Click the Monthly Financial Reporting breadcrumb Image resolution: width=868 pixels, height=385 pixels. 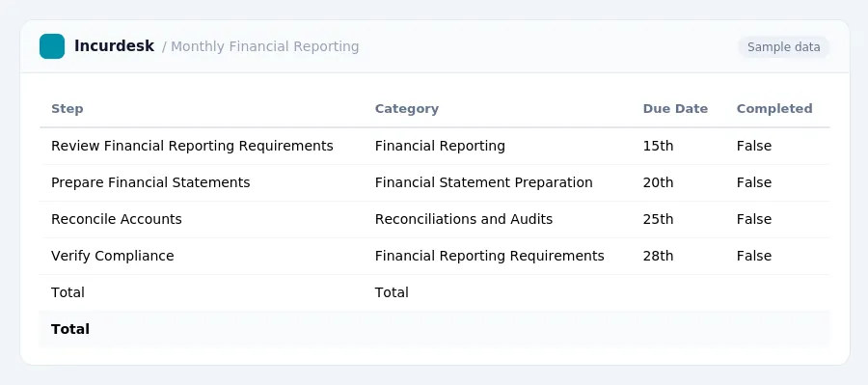(x=265, y=46)
